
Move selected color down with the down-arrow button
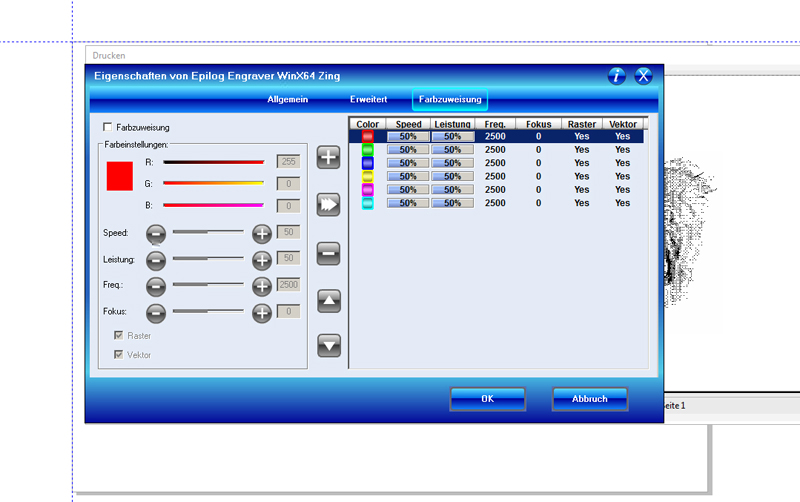coord(329,346)
